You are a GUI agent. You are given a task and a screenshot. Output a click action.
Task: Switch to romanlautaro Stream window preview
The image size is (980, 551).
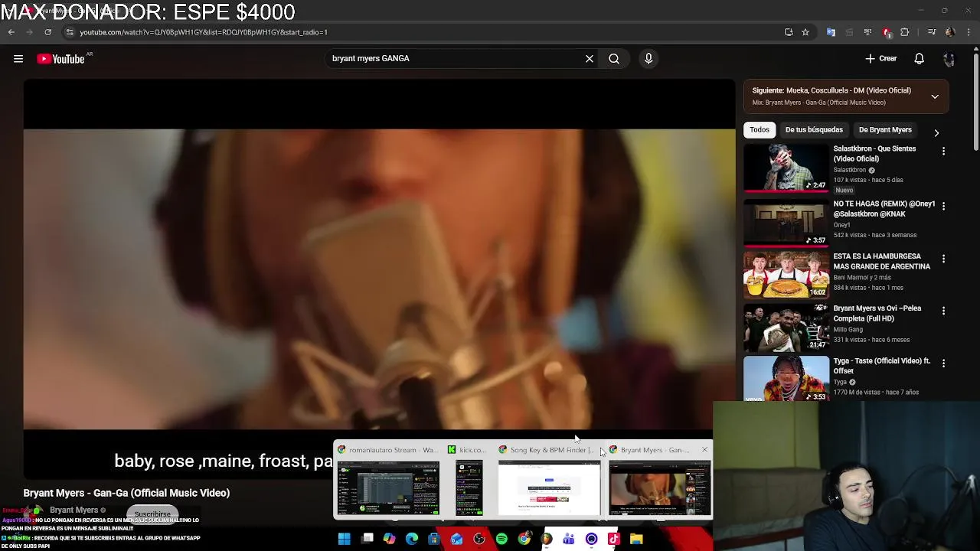[388, 481]
